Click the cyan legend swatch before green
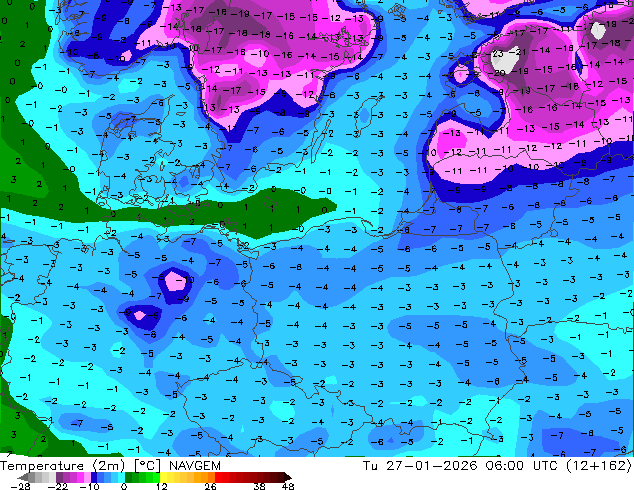Viewport: 634px width, 490px height. click(121, 477)
